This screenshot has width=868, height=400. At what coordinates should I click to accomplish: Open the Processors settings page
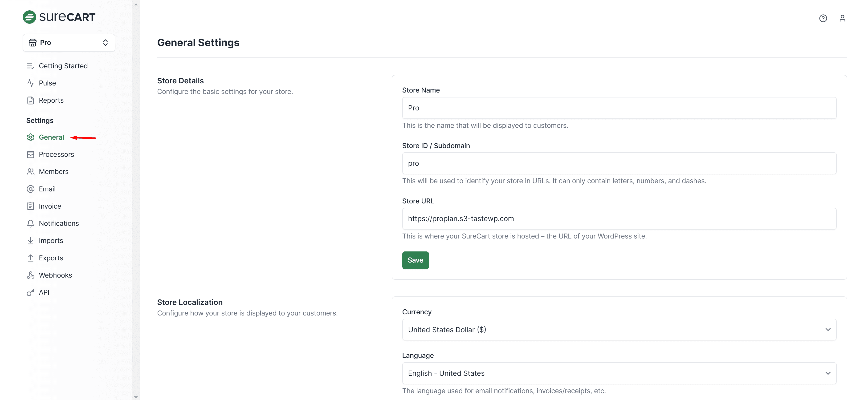[56, 154]
